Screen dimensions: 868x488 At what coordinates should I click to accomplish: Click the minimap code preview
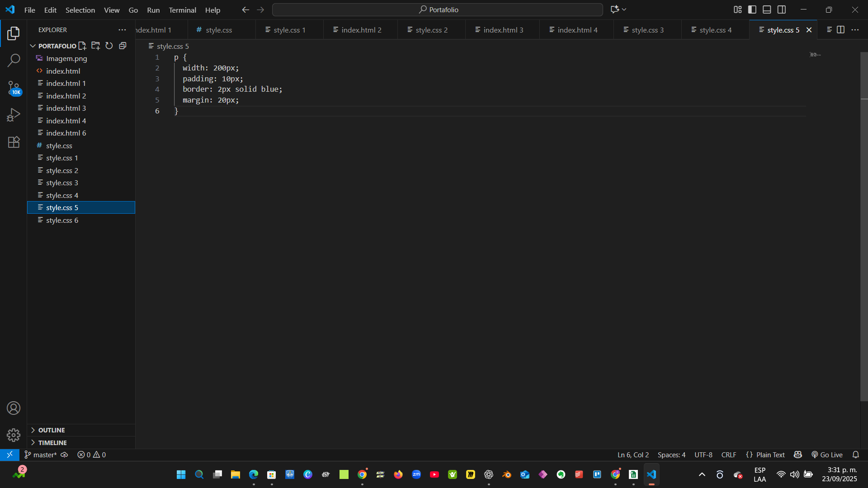pyautogui.click(x=815, y=55)
